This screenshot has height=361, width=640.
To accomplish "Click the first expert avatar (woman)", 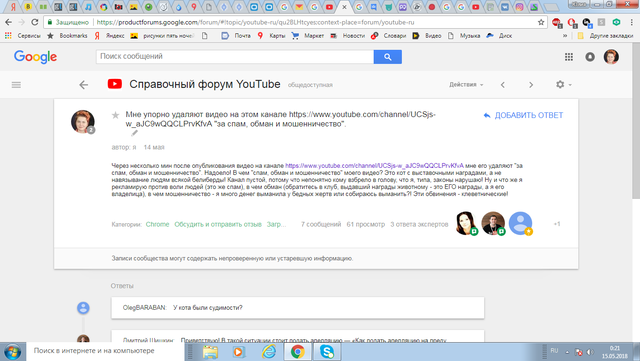I will [x=466, y=223].
